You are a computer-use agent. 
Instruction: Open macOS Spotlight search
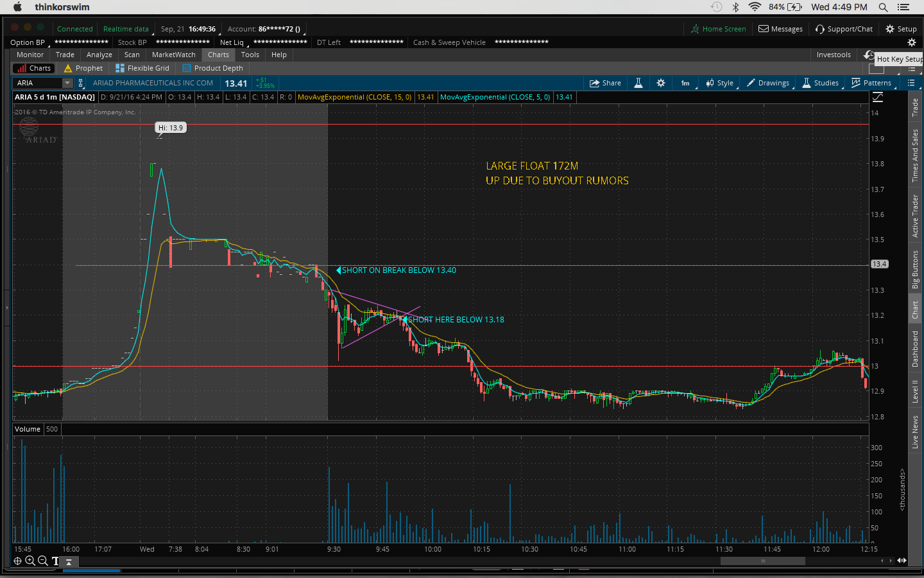point(884,7)
